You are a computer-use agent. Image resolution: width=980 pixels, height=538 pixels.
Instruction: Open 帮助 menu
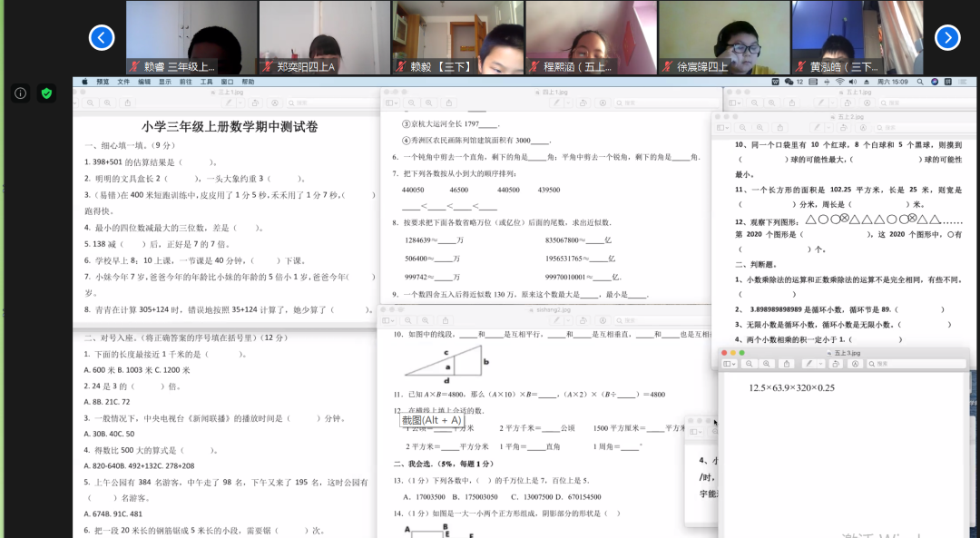(248, 82)
